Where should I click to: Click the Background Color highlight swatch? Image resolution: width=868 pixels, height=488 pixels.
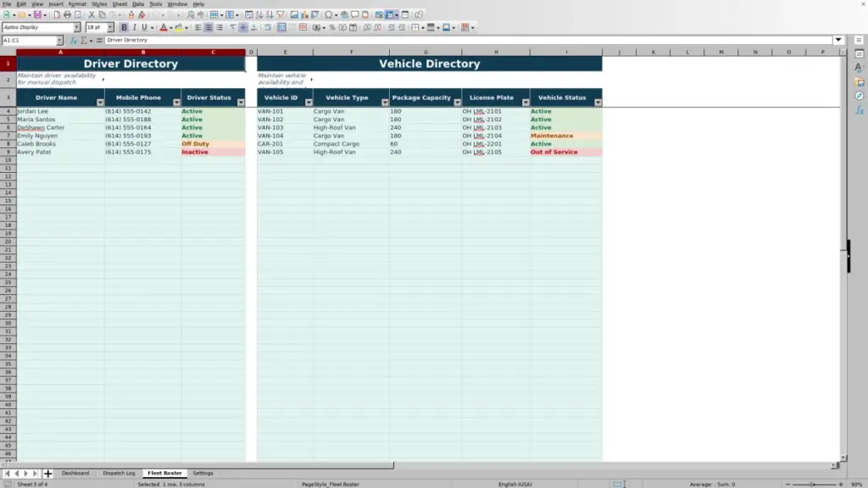[179, 27]
